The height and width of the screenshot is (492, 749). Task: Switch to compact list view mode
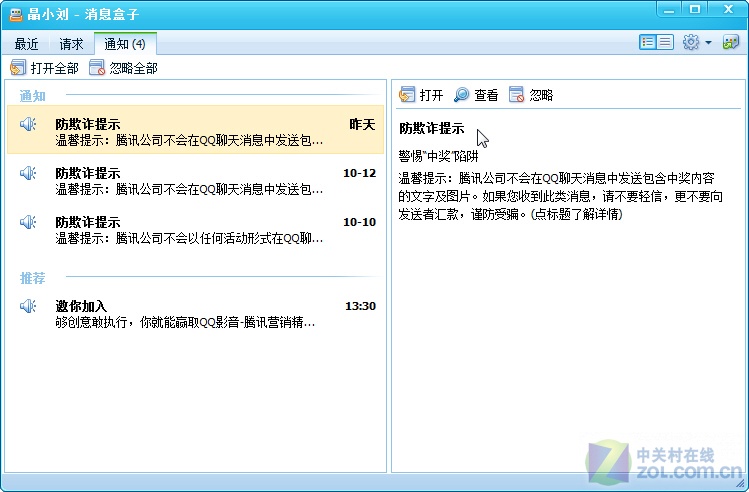point(665,43)
